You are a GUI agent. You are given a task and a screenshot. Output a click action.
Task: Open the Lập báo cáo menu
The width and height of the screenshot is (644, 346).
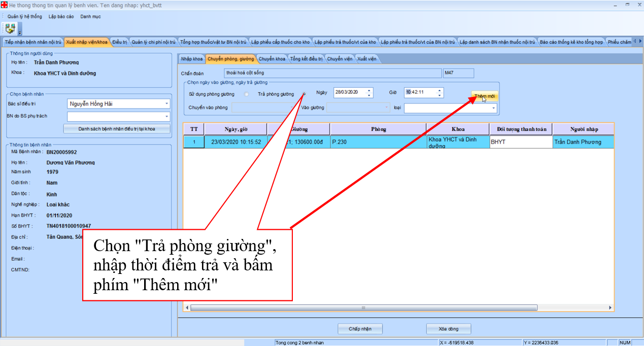[61, 16]
